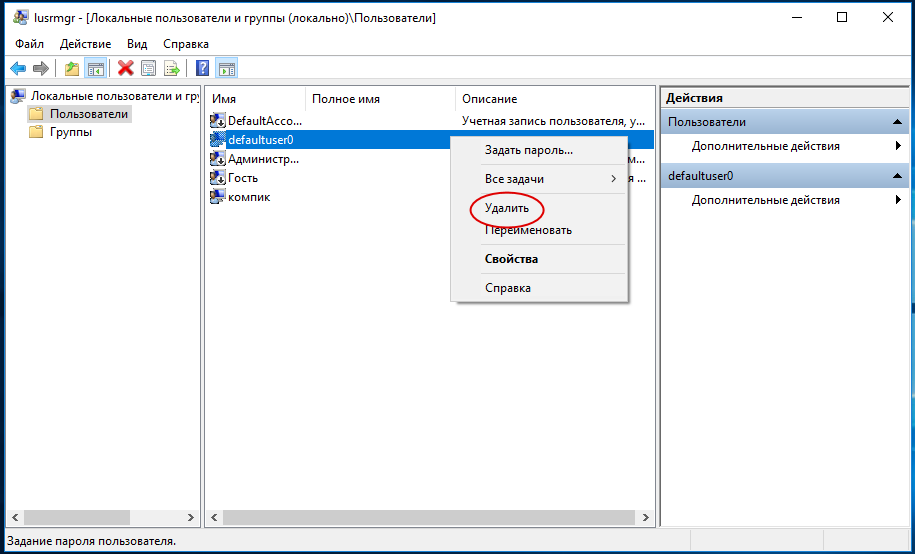Toggle the console tree pane icon
Image resolution: width=915 pixels, height=554 pixels.
click(x=96, y=68)
